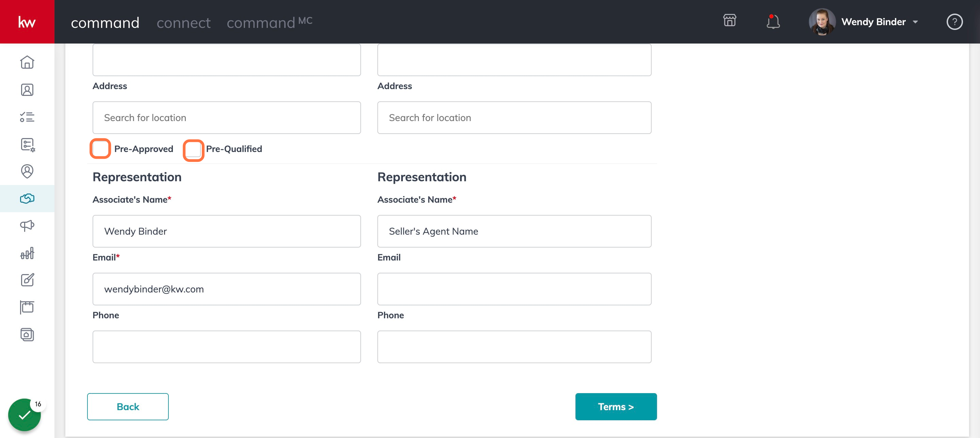Click the partially visible field above left Address

(227, 60)
